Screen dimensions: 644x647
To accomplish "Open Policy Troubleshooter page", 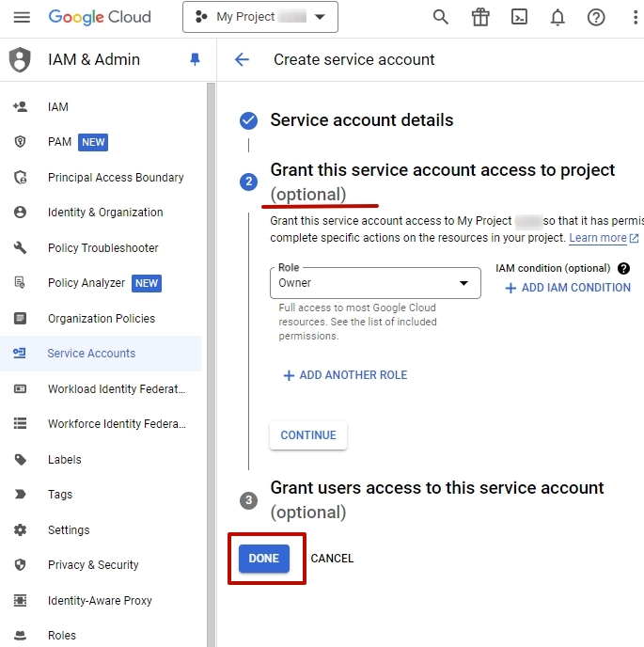I will [x=102, y=248].
